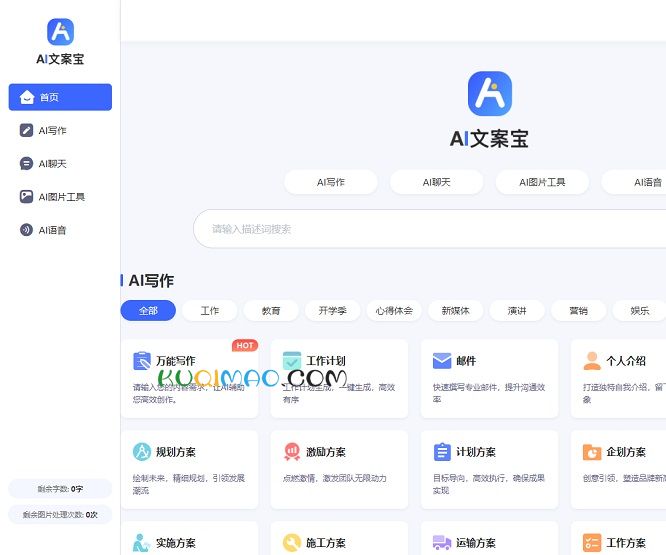Click the pencil icon beside AI写作
Viewport: 666px width, 555px height.
point(26,130)
